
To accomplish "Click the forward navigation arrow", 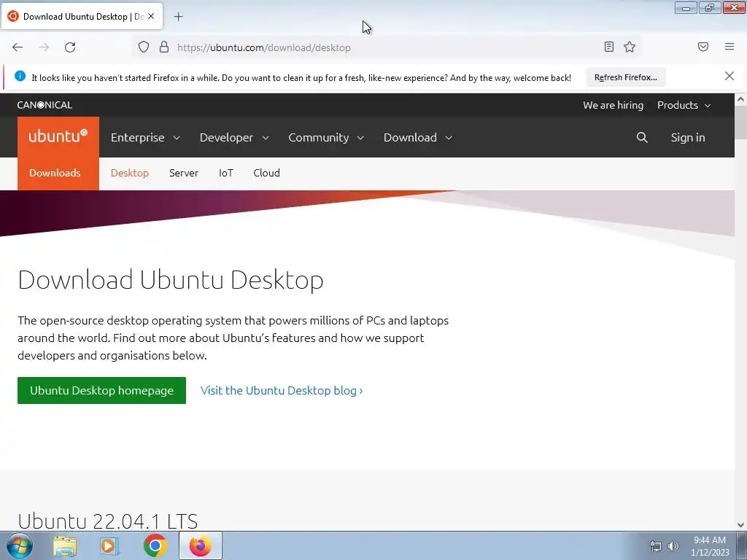I will click(44, 47).
